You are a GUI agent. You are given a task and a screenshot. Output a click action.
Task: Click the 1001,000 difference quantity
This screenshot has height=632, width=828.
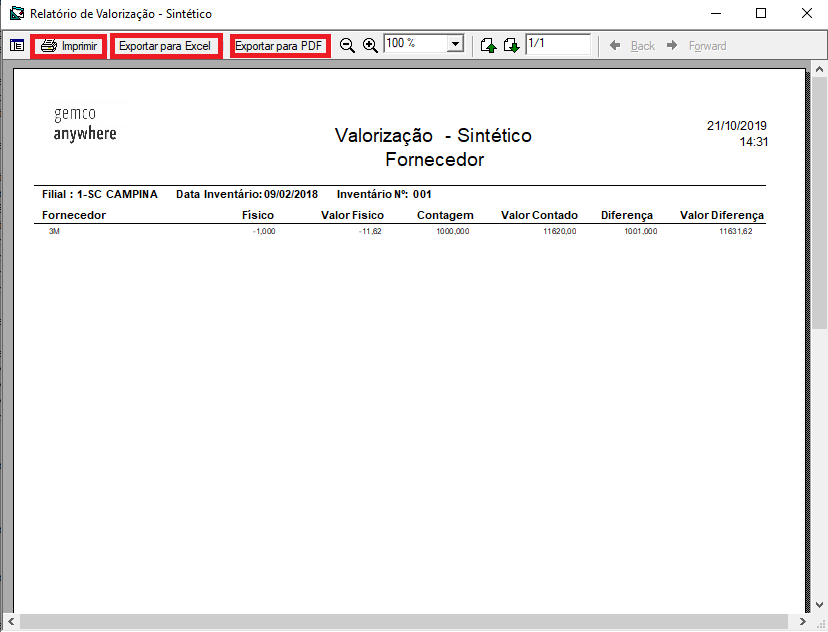click(641, 231)
